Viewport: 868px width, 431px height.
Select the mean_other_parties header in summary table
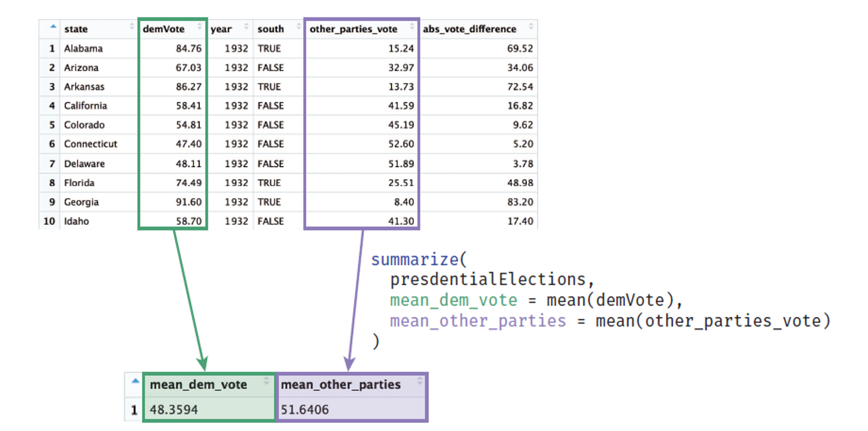point(341,384)
